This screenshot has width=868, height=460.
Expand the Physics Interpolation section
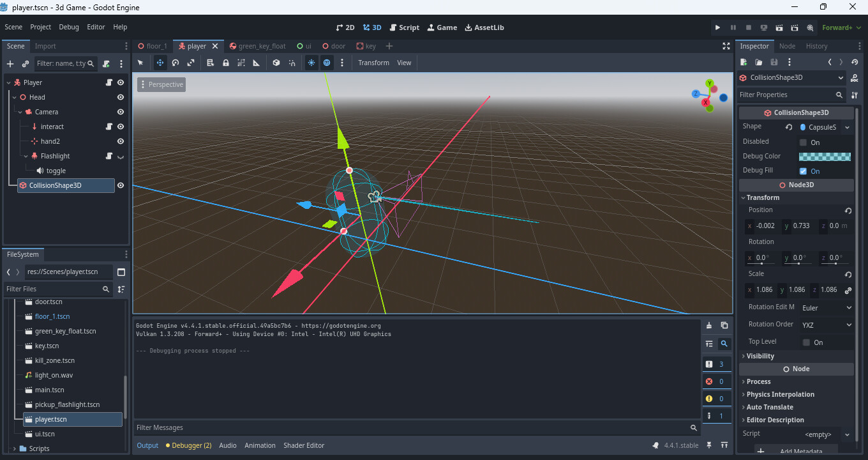point(796,394)
